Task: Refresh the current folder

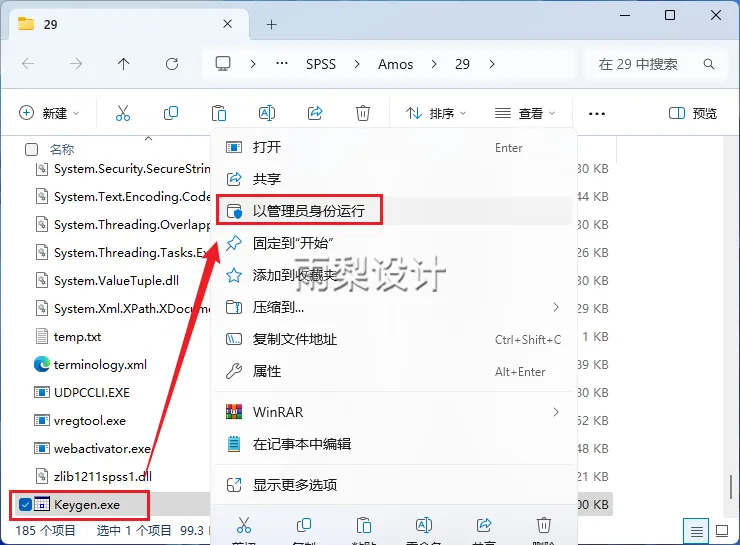Action: [172, 64]
